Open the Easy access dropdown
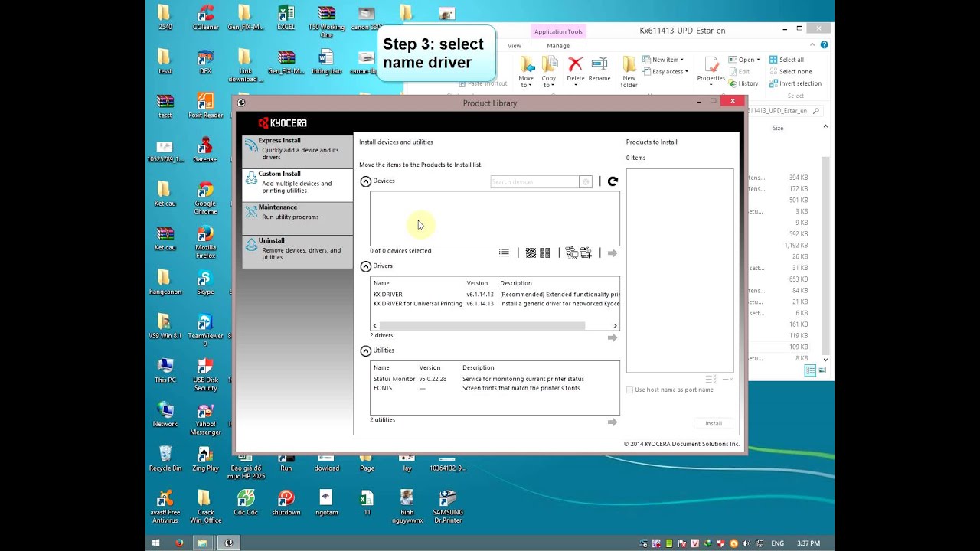This screenshot has height=551, width=980. pyautogui.click(x=665, y=72)
